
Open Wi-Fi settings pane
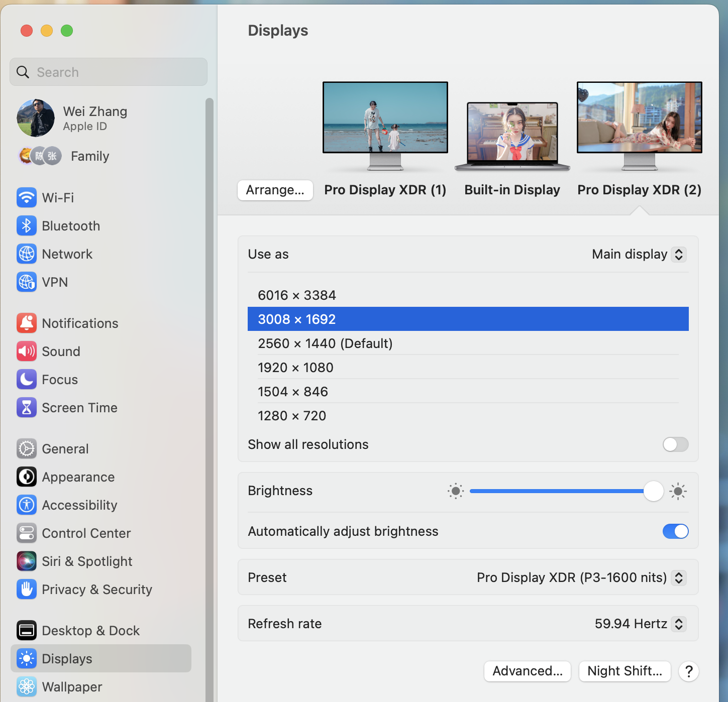pos(101,198)
